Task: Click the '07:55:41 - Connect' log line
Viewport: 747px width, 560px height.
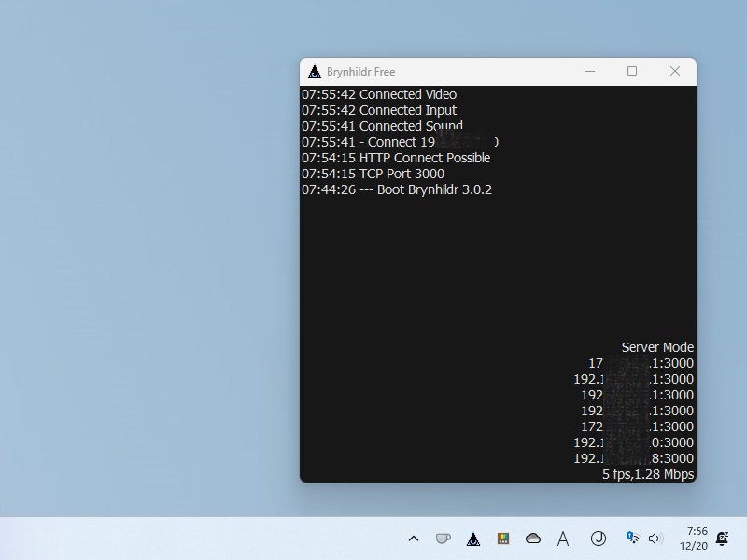Action: [x=401, y=142]
